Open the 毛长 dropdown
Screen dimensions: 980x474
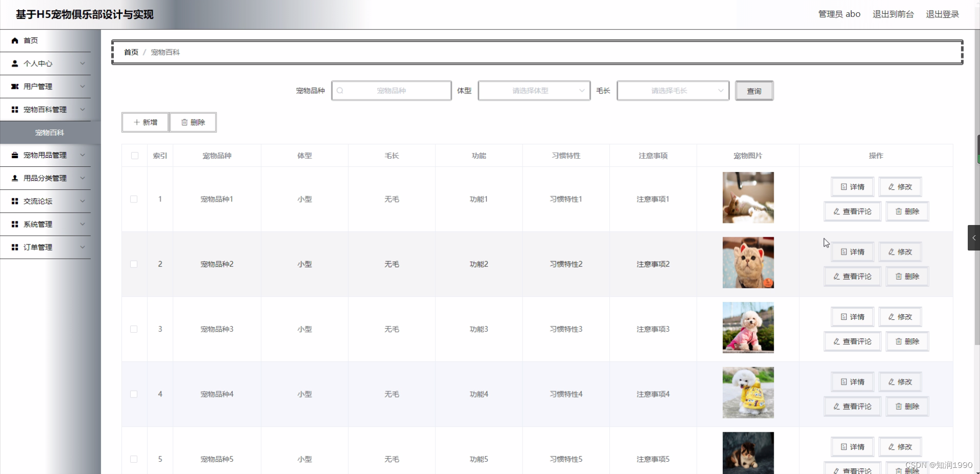[673, 90]
